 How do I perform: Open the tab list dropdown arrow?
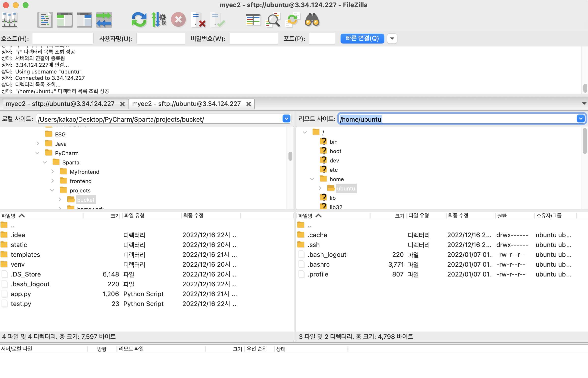point(584,104)
